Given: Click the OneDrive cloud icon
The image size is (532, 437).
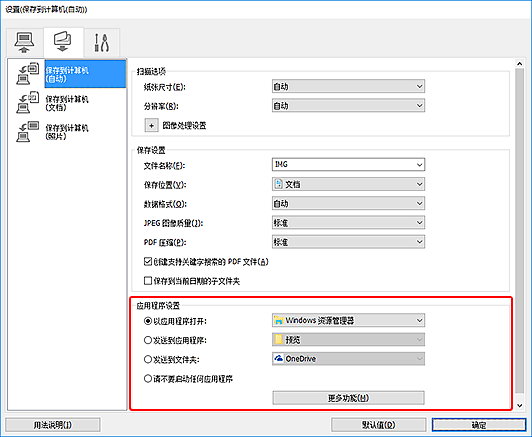Looking at the screenshot, I should pyautogui.click(x=279, y=359).
